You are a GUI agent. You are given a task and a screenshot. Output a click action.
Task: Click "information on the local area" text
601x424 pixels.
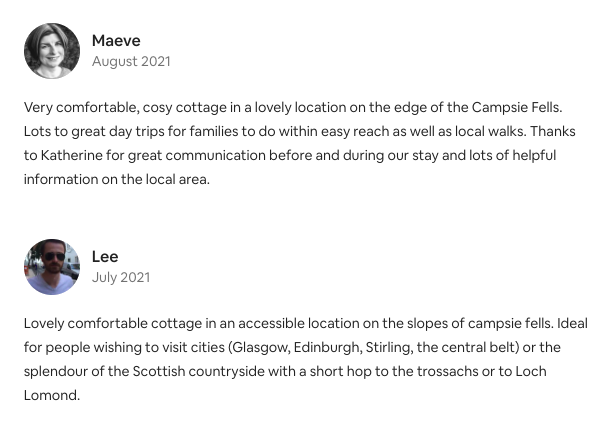116,181
